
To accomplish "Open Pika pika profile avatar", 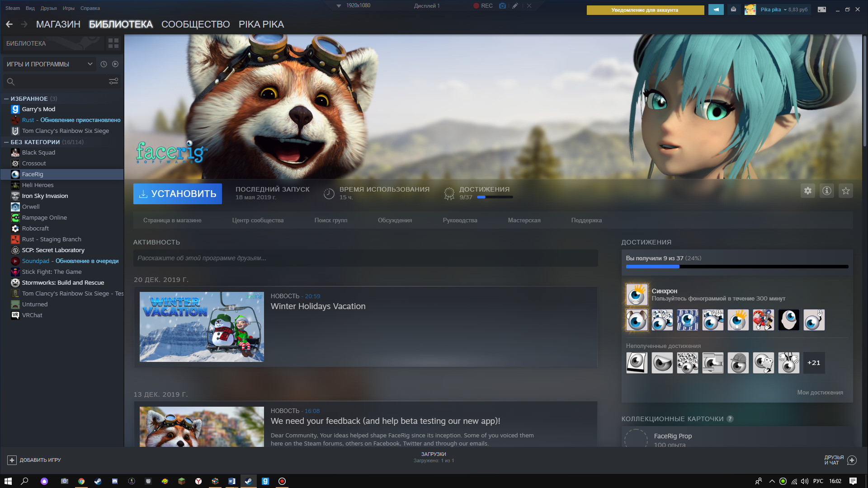I will pyautogui.click(x=750, y=9).
